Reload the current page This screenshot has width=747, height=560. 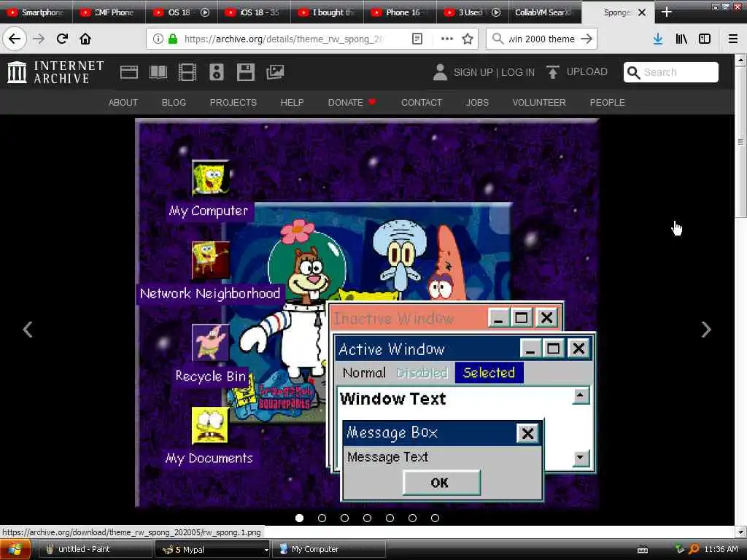coord(62,39)
